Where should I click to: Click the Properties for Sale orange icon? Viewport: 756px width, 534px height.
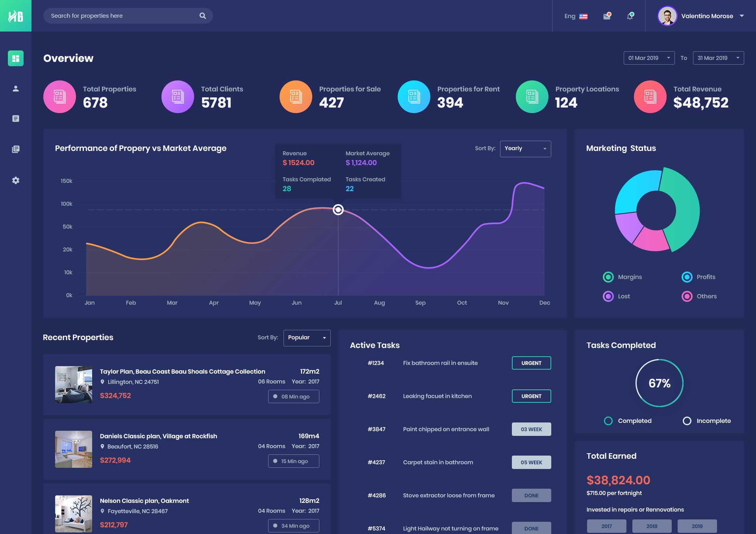click(x=295, y=97)
